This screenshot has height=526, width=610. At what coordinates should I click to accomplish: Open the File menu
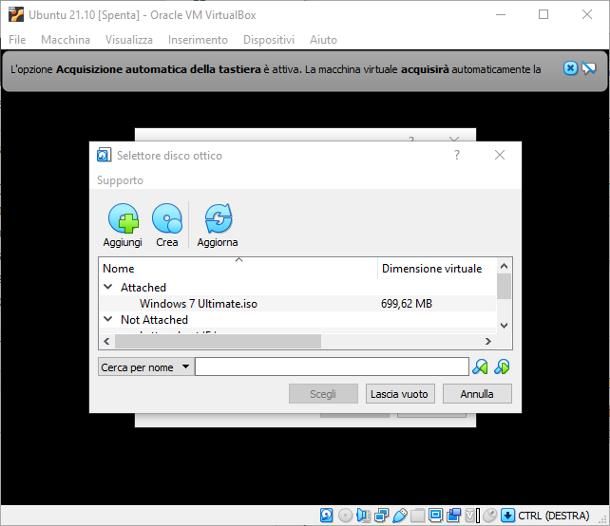tap(17, 40)
